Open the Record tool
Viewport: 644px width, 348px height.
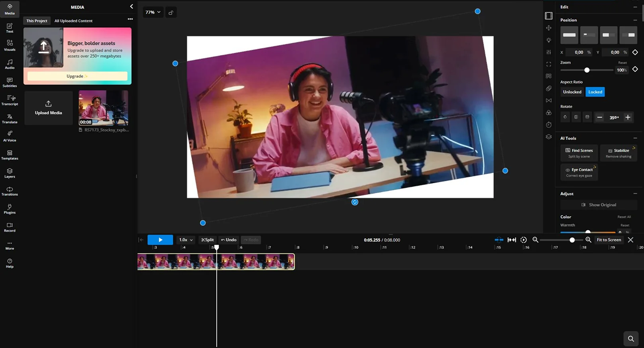pos(10,227)
